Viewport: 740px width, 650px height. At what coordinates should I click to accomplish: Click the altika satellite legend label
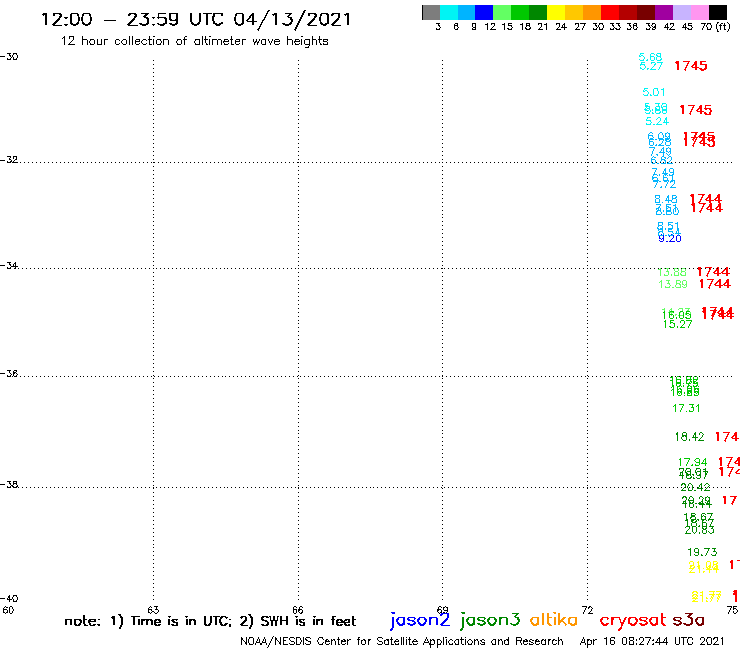(554, 619)
